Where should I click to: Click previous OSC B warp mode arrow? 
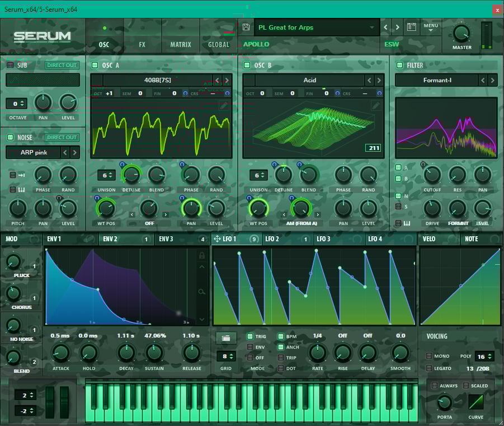(284, 214)
